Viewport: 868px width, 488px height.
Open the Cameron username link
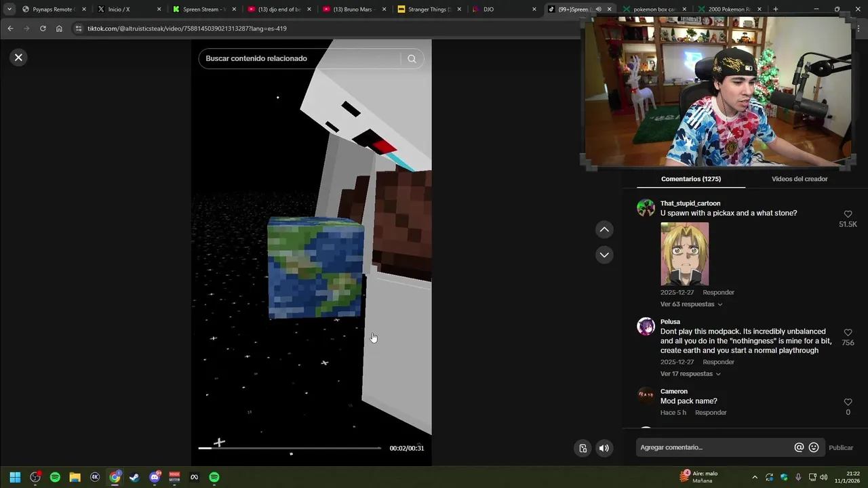(x=674, y=392)
